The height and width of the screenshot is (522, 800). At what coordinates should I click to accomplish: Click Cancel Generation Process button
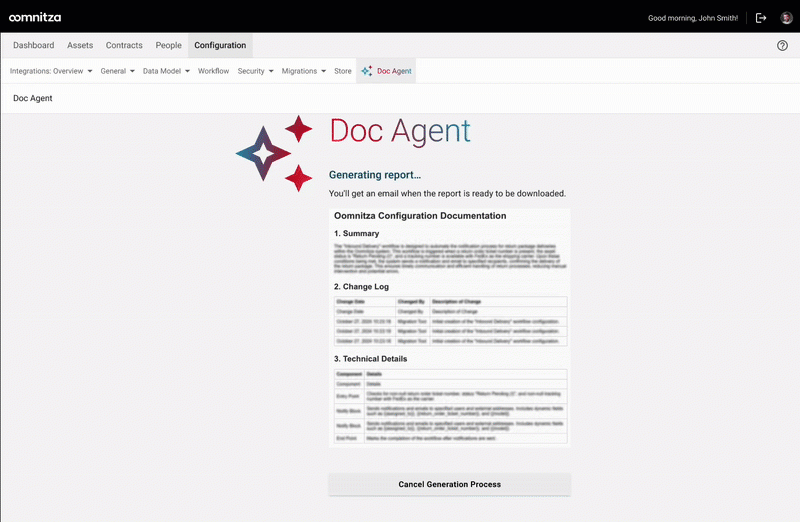pyautogui.click(x=449, y=484)
